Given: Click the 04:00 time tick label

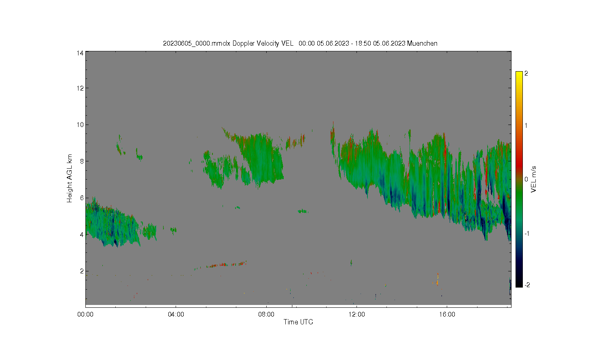Looking at the screenshot, I should 176,314.
